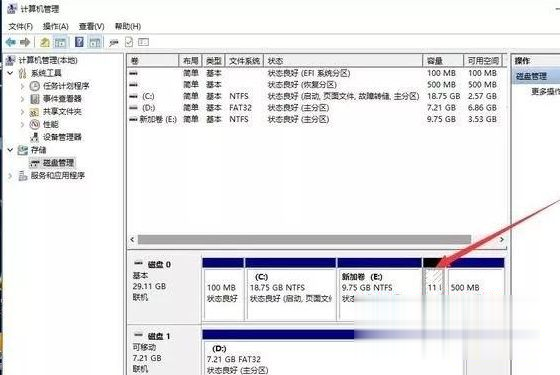Viewport: 560px width, 375px height.
Task: Click the 事件查看器 tree icon
Action: (35, 99)
